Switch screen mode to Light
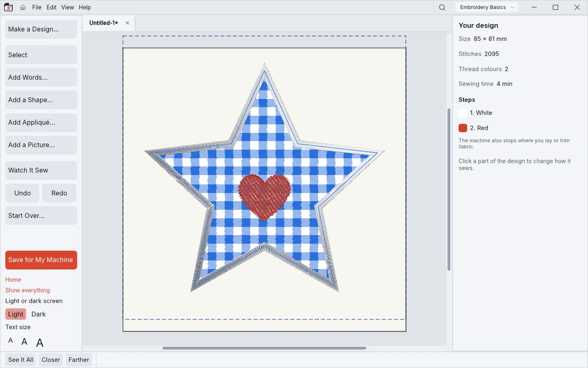Screen dimensions: 588x368 point(16,314)
